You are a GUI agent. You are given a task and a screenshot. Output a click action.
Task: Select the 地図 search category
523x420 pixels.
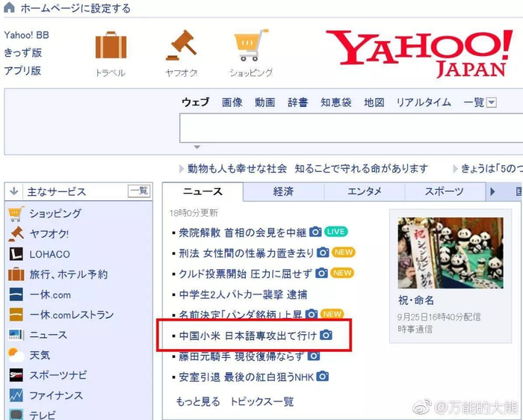(374, 102)
